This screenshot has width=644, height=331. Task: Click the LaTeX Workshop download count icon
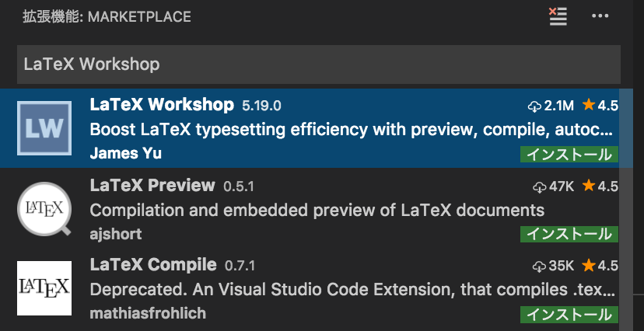534,106
